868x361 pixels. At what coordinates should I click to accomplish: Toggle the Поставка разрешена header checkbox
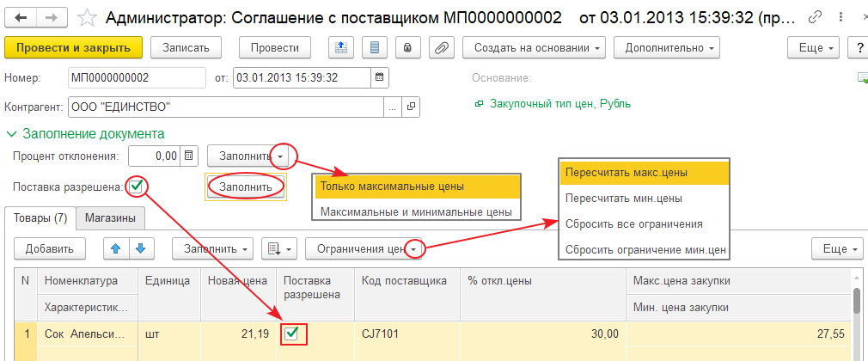[136, 184]
